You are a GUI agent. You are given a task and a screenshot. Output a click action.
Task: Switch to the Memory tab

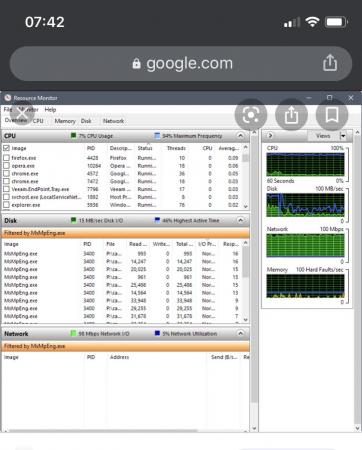click(65, 121)
